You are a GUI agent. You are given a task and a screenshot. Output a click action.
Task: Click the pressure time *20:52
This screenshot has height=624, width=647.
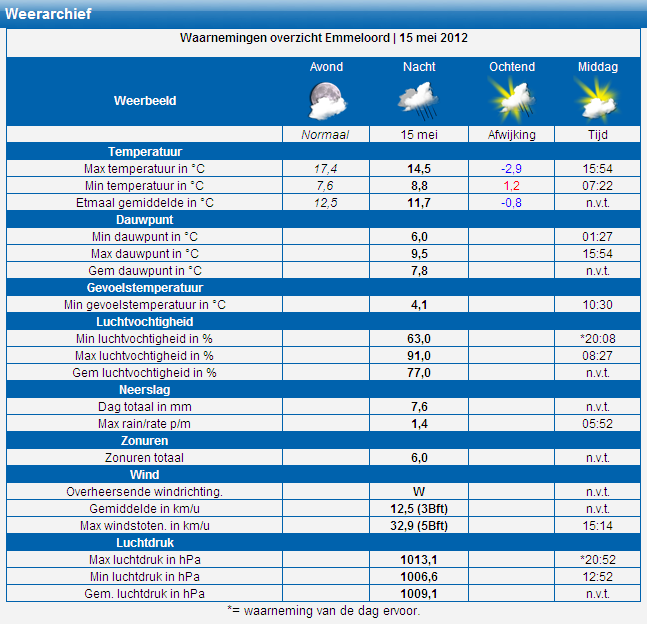pos(597,560)
